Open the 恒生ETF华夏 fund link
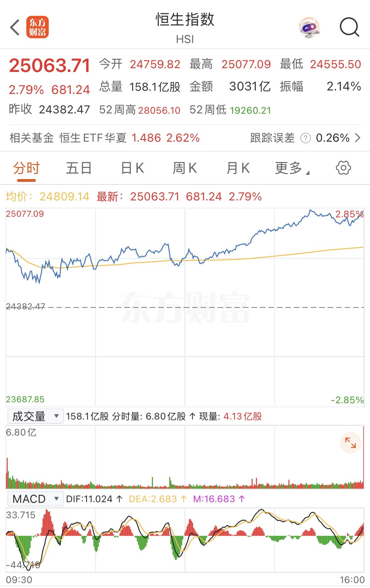The height and width of the screenshot is (588, 370). click(x=93, y=138)
